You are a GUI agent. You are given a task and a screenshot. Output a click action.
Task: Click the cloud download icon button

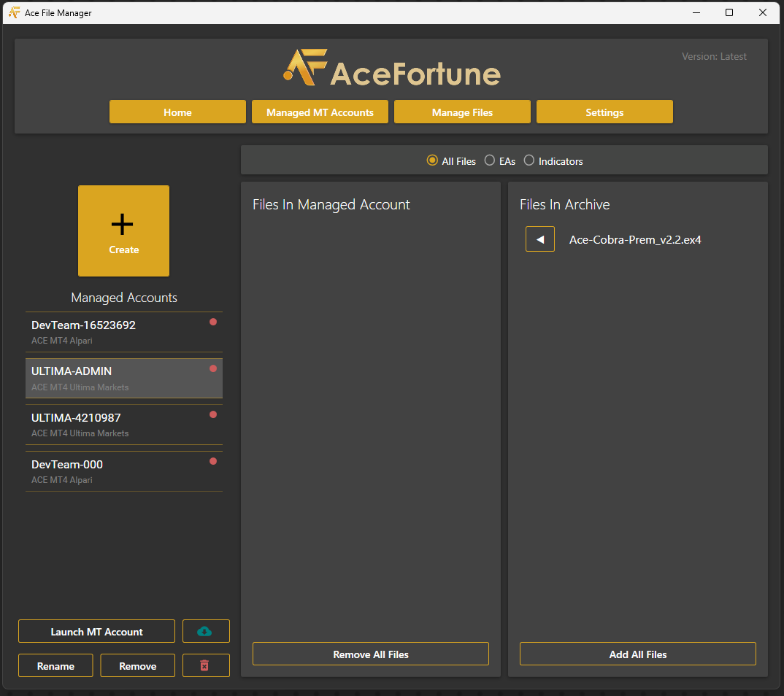click(x=206, y=631)
